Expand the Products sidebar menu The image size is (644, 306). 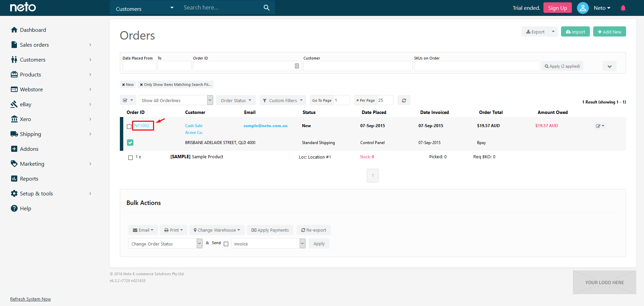90,74
